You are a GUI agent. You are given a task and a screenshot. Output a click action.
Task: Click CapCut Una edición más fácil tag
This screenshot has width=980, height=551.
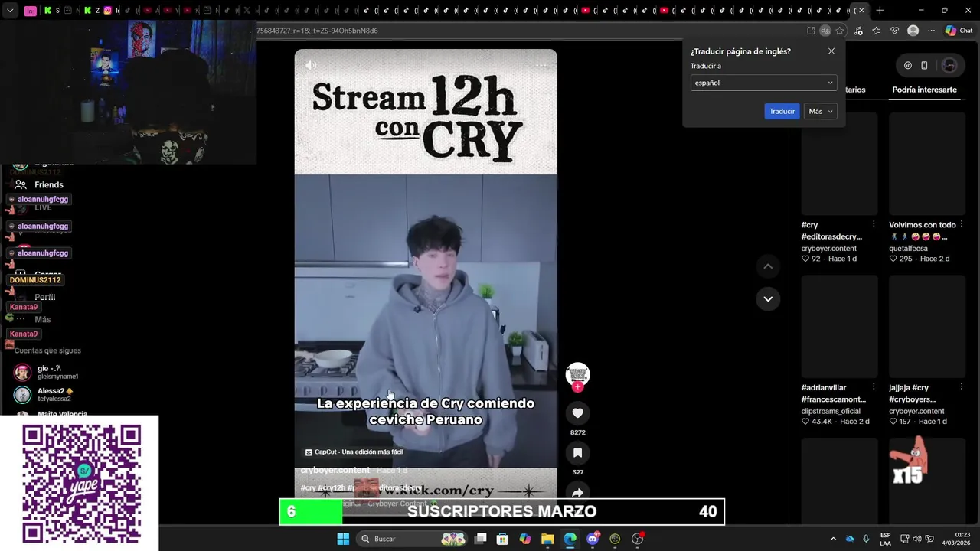pos(354,452)
